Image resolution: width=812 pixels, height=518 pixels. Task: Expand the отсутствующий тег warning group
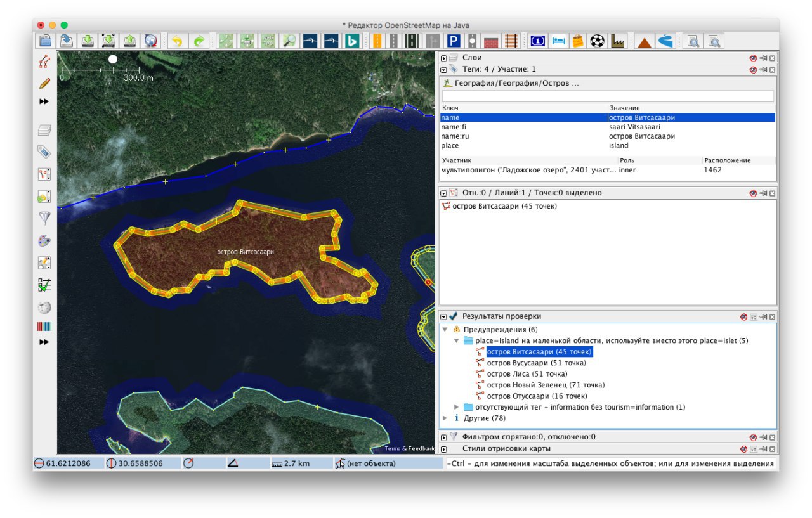click(x=457, y=407)
